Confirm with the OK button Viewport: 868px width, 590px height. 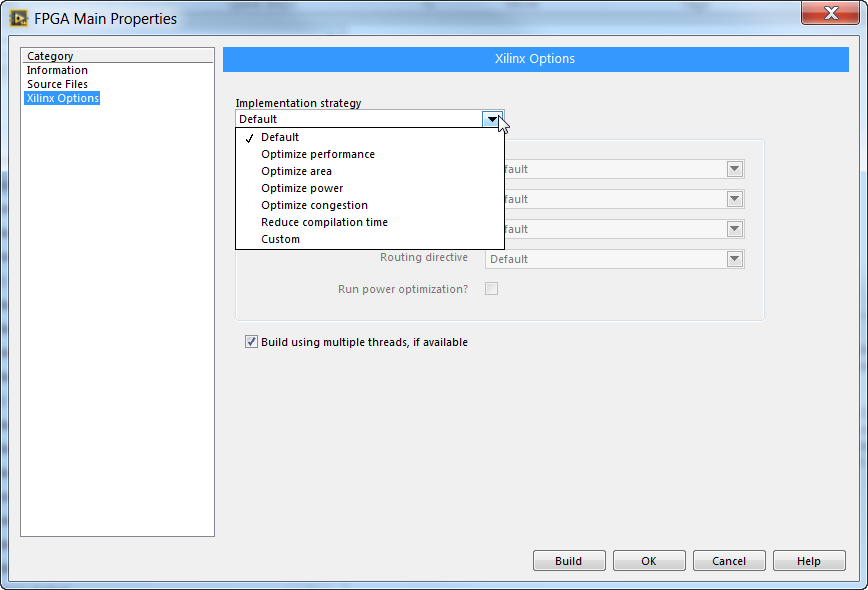coord(649,561)
